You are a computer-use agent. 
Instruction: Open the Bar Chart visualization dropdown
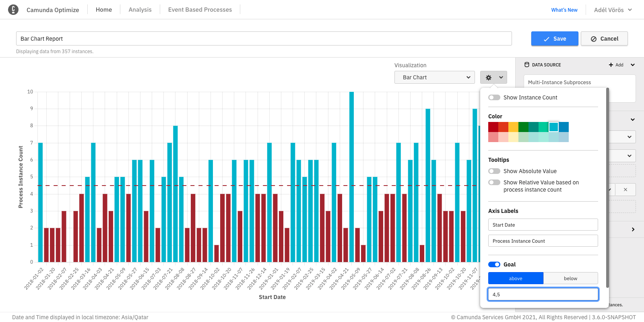[x=434, y=77]
